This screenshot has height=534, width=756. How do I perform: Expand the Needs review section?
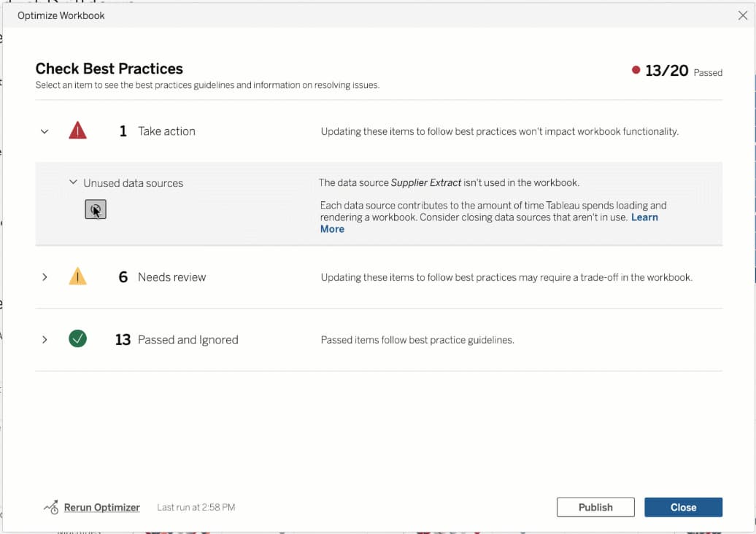pyautogui.click(x=44, y=277)
